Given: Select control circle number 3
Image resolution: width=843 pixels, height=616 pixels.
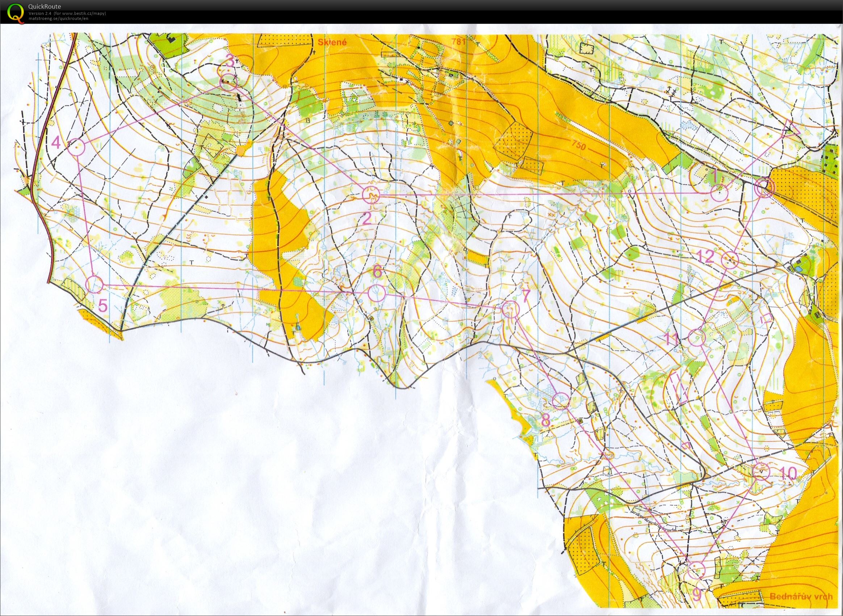Looking at the screenshot, I should (x=228, y=83).
